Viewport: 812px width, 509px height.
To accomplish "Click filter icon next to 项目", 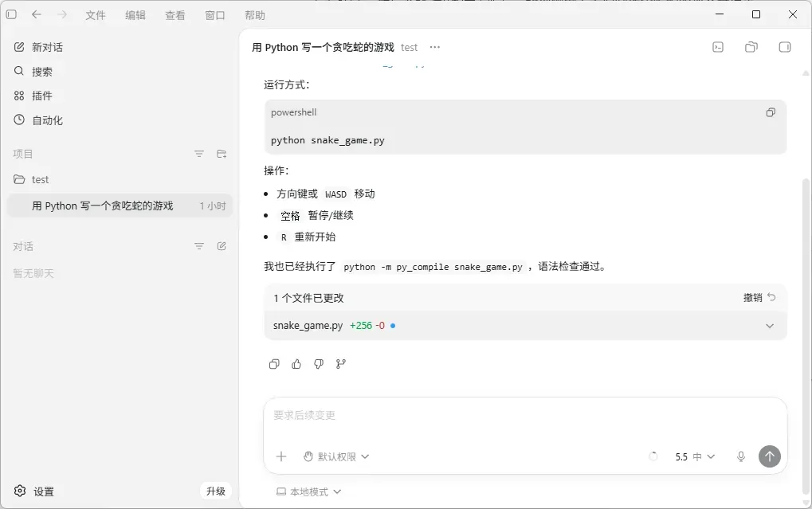I will 199,154.
